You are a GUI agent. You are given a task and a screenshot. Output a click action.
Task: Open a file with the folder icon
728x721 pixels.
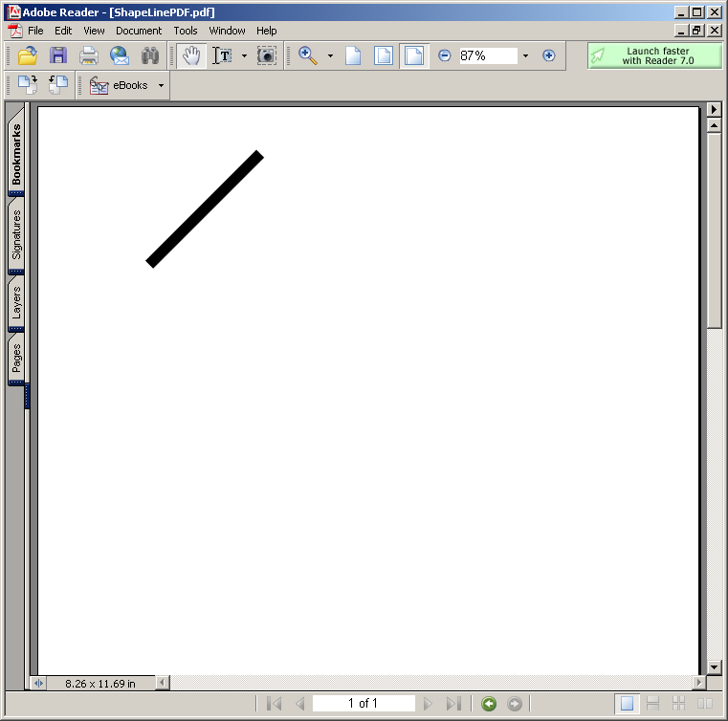coord(28,55)
